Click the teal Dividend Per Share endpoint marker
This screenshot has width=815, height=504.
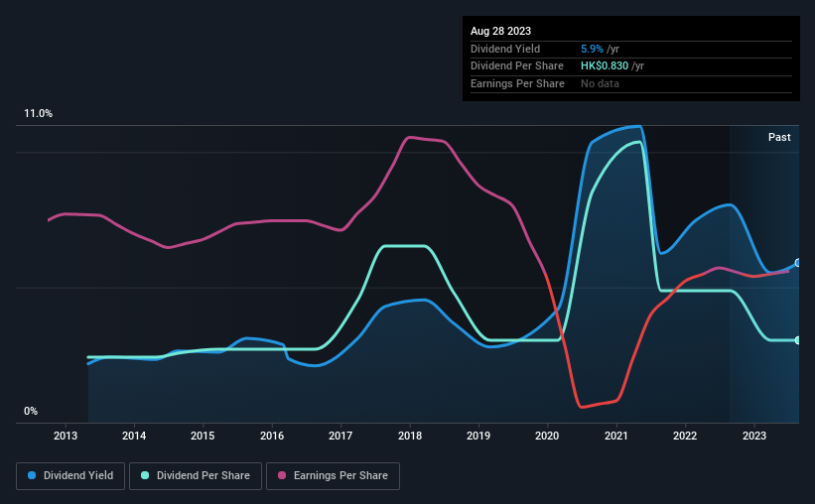798,340
